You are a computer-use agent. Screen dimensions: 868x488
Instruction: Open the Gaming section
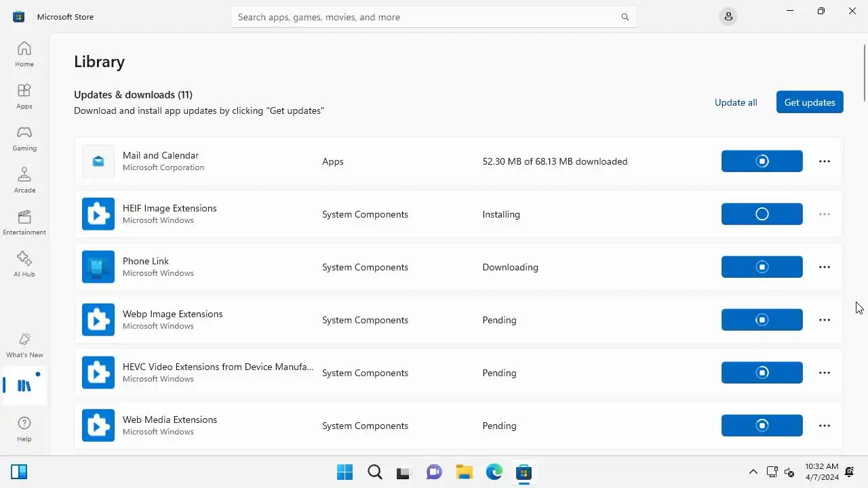pos(24,138)
